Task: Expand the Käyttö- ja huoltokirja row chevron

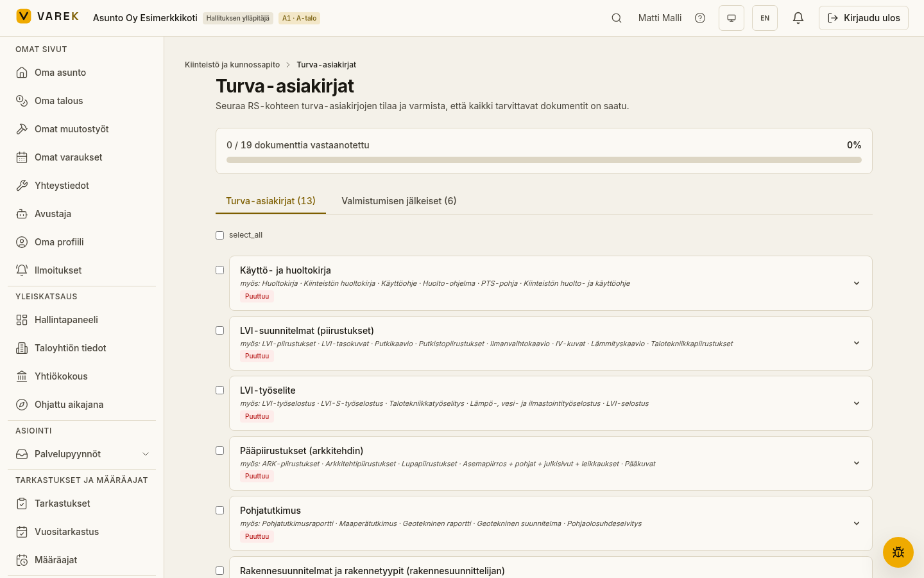Action: (857, 283)
